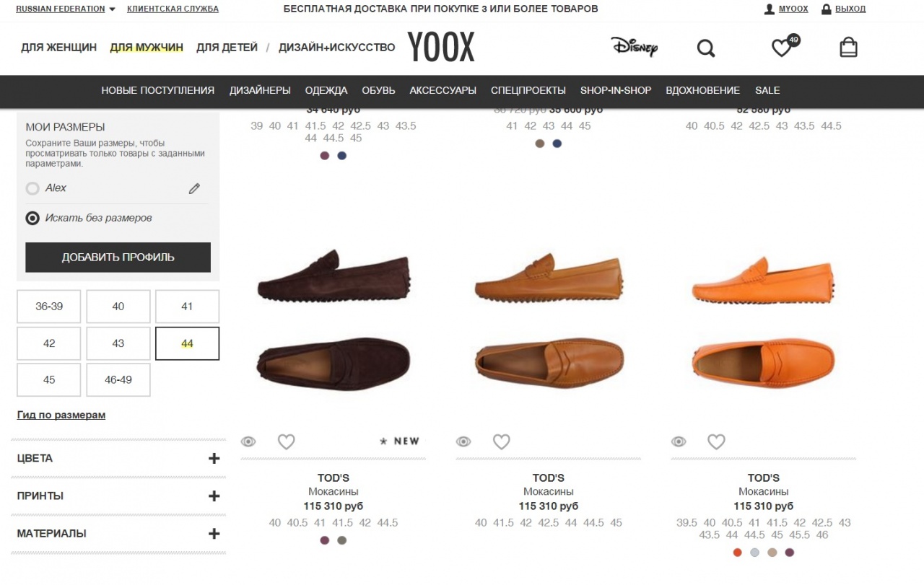924x585 pixels.
Task: Open tan leather moccasin top-view thumbnail
Action: pyautogui.click(x=548, y=359)
